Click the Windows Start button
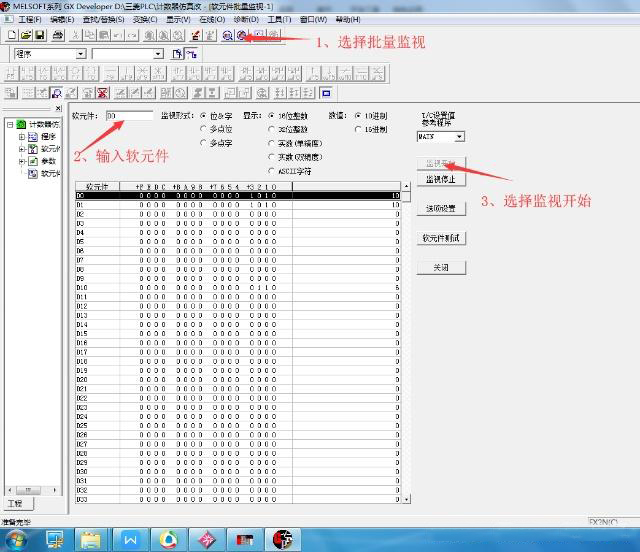This screenshot has width=640, height=552. tap(17, 540)
